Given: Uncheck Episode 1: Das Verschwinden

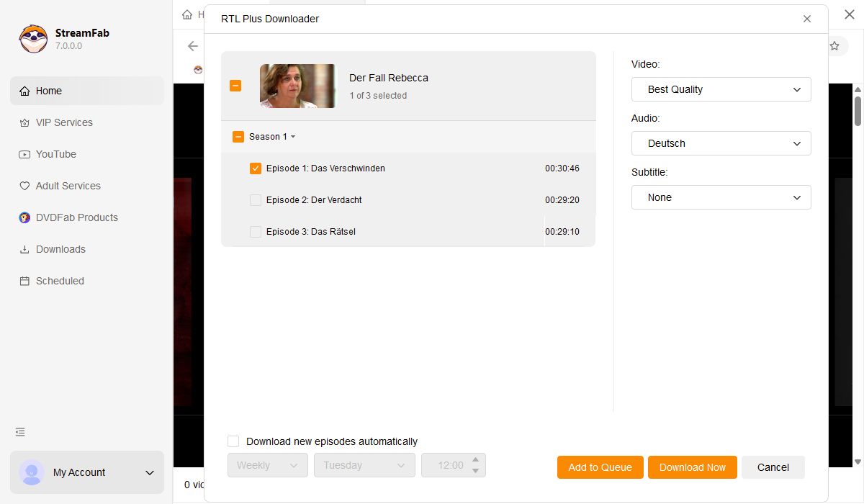Looking at the screenshot, I should click(x=256, y=168).
